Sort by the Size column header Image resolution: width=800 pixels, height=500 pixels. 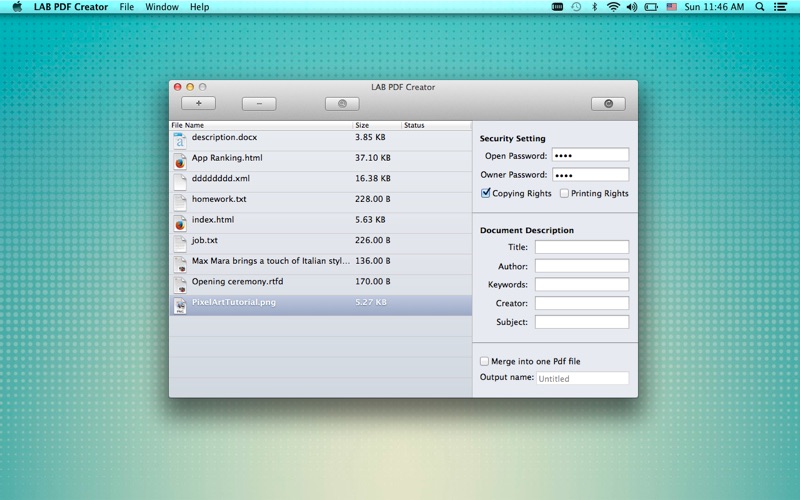[x=377, y=125]
